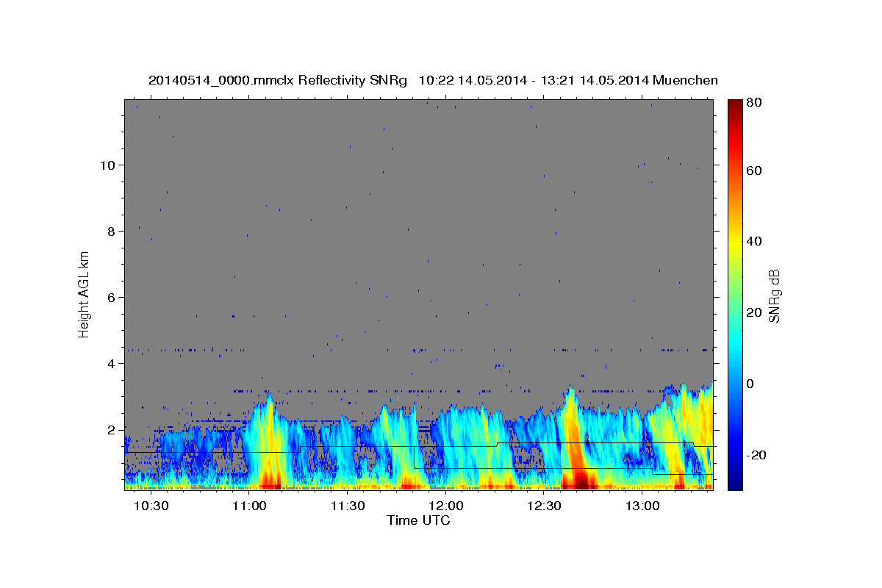Click the reflectivity color scale bar
The width and height of the screenshot is (882, 588).
735,295
